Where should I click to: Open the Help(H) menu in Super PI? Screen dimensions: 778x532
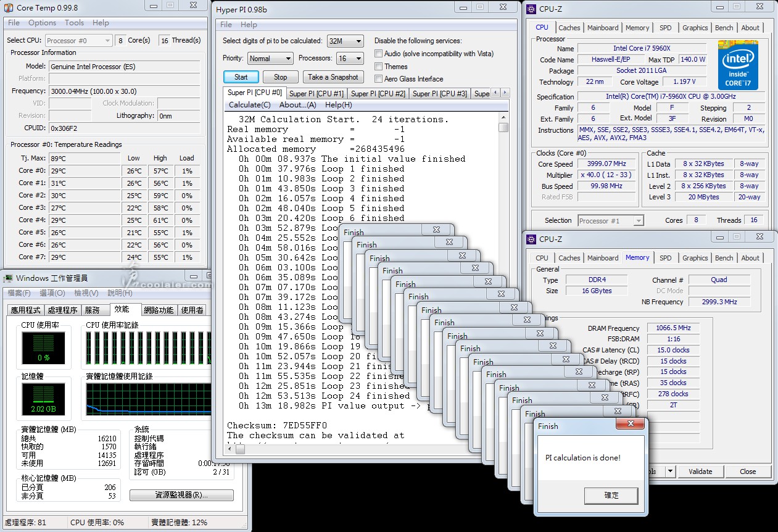[338, 105]
